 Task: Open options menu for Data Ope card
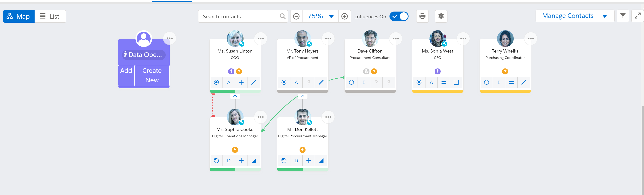[169, 38]
